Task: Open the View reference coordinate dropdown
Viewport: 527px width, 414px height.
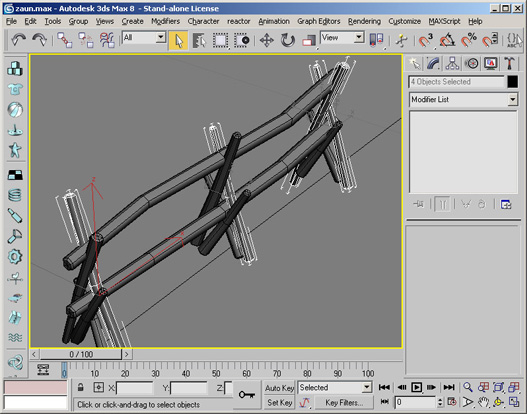Action: [342, 37]
